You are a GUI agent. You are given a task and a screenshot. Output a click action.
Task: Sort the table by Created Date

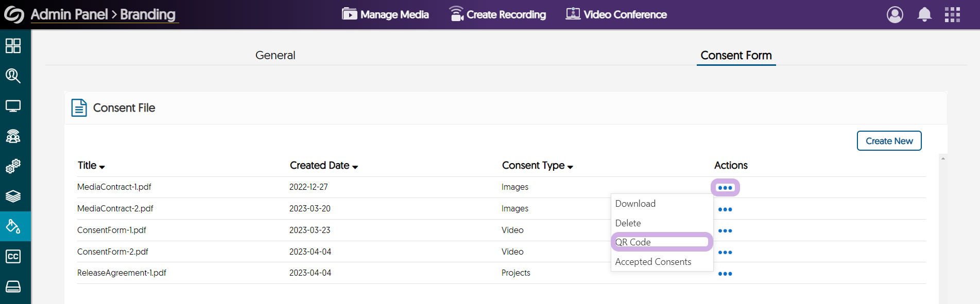pos(323,166)
